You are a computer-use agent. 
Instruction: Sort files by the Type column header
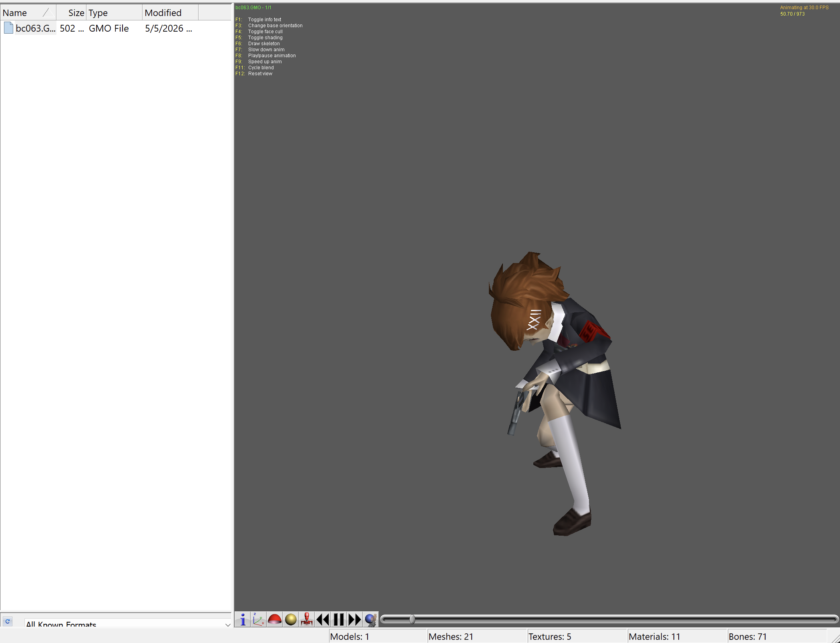point(115,13)
